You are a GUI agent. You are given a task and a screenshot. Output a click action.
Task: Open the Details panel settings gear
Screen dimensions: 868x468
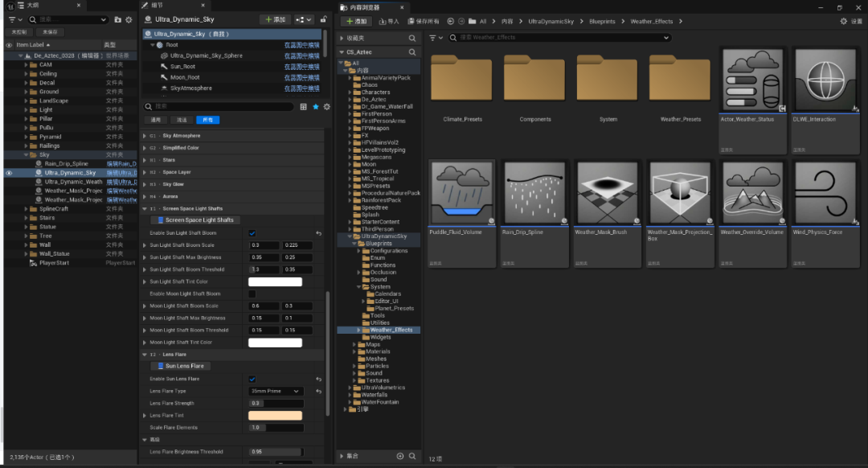(x=327, y=106)
